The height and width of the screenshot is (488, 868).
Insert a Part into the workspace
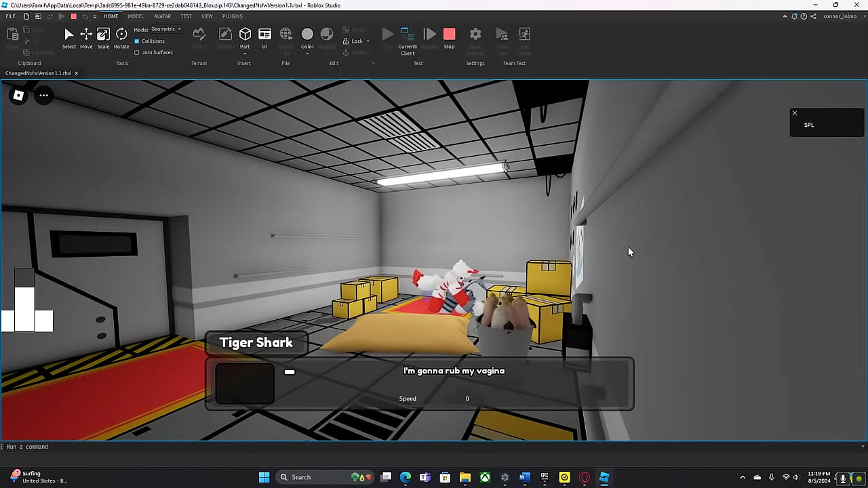pyautogui.click(x=245, y=36)
